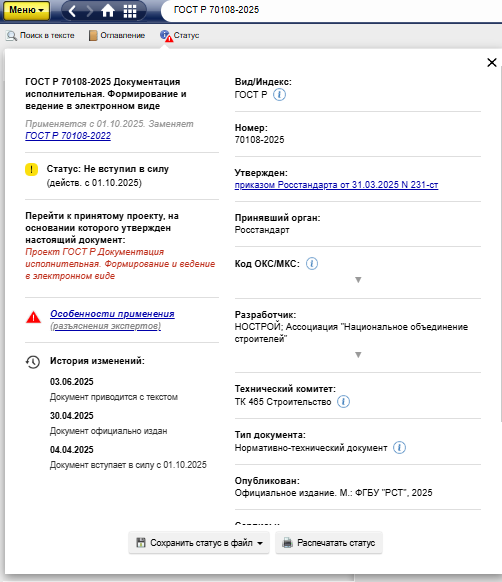Image resolution: width=502 pixels, height=582 pixels.
Task: Show info icon next to Код ОКС/МКС
Action: [312, 264]
